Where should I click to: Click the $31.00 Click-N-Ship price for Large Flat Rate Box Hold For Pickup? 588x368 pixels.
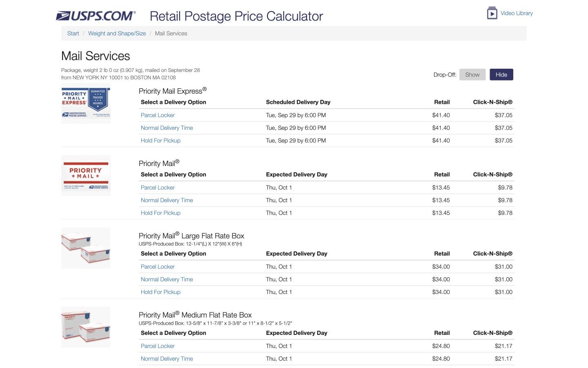(503, 292)
